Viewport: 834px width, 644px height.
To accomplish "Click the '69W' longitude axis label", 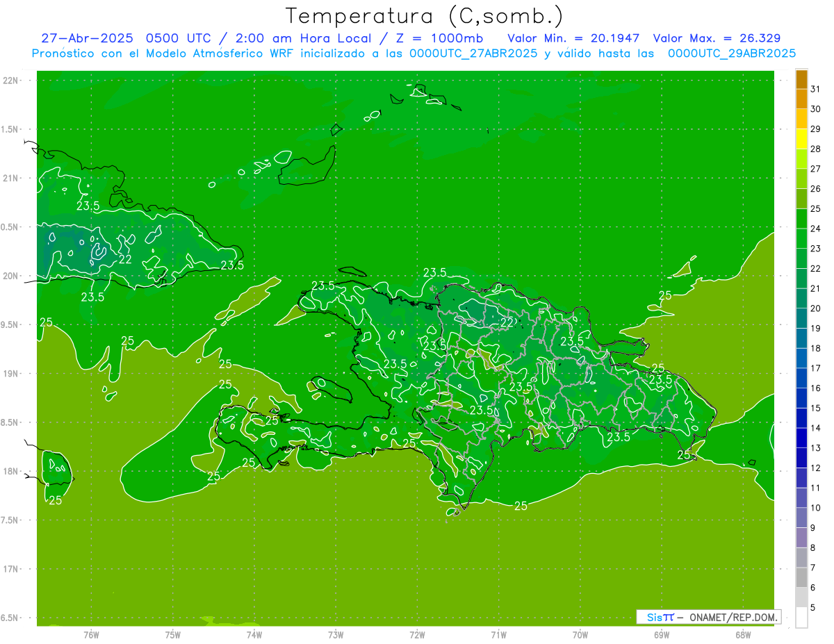I will point(661,635).
